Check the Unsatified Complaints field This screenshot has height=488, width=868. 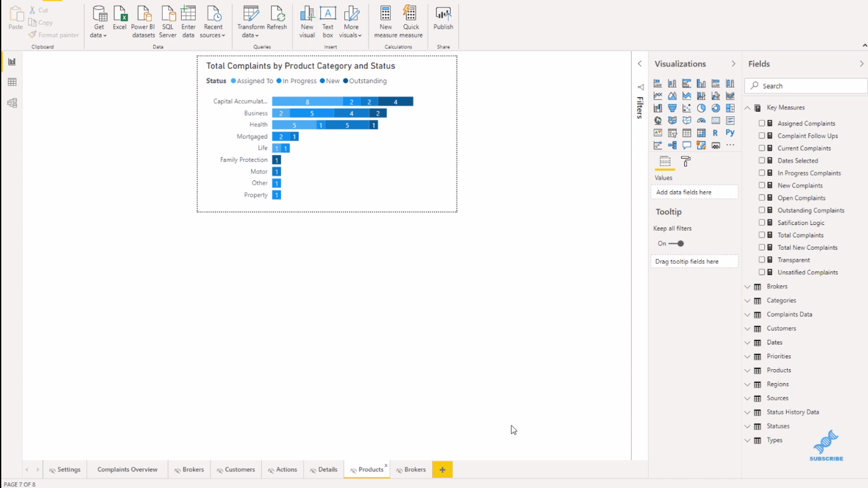[762, 272]
